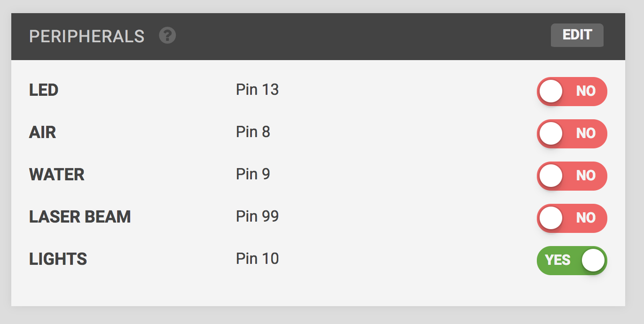The image size is (644, 324).
Task: Click the help question mark icon
Action: 167,36
